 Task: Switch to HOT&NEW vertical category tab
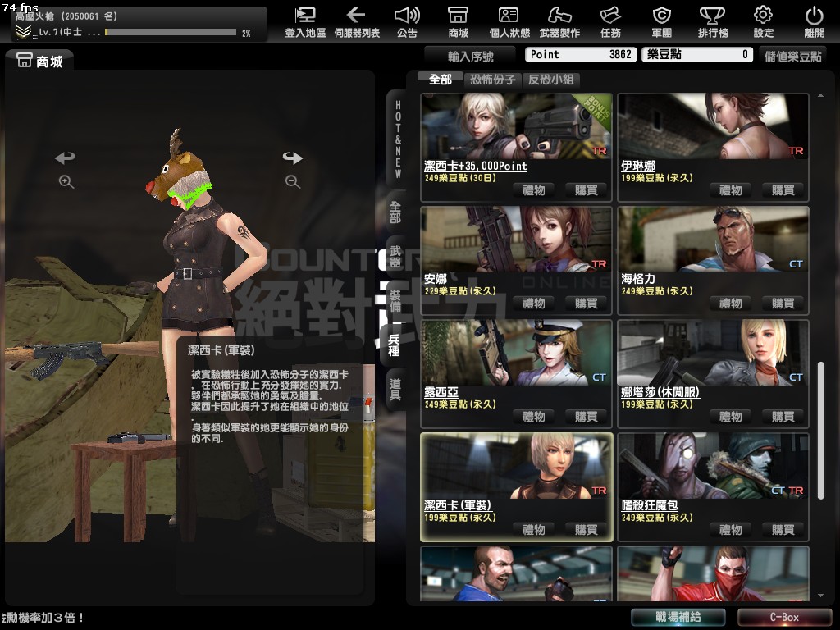click(398, 139)
